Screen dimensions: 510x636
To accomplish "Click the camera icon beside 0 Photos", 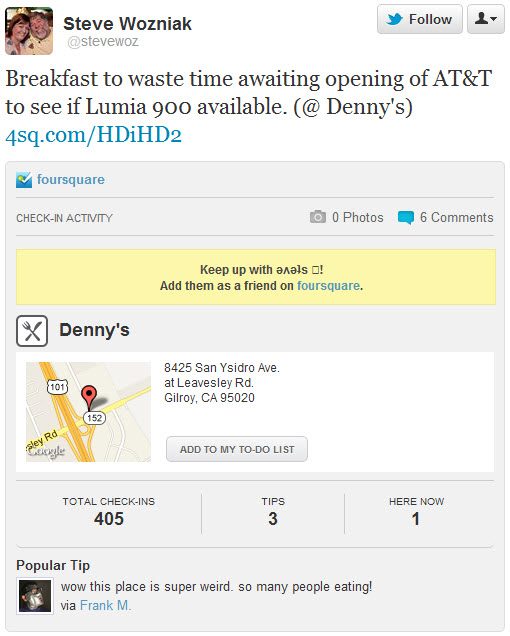I will pos(318,217).
